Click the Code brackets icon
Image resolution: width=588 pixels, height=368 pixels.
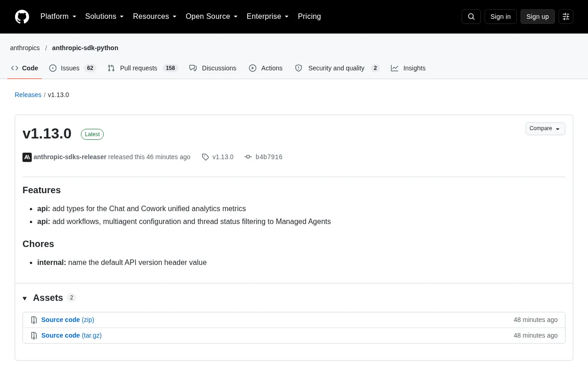(15, 68)
